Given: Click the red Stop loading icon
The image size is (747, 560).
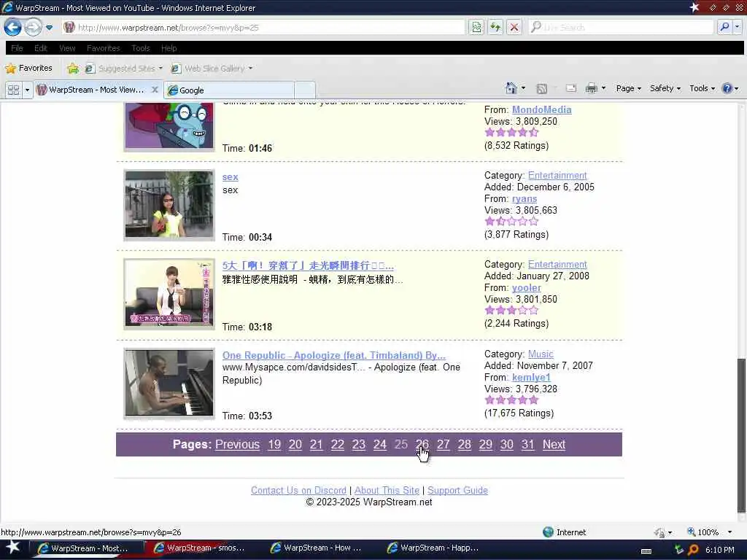Looking at the screenshot, I should click(514, 27).
